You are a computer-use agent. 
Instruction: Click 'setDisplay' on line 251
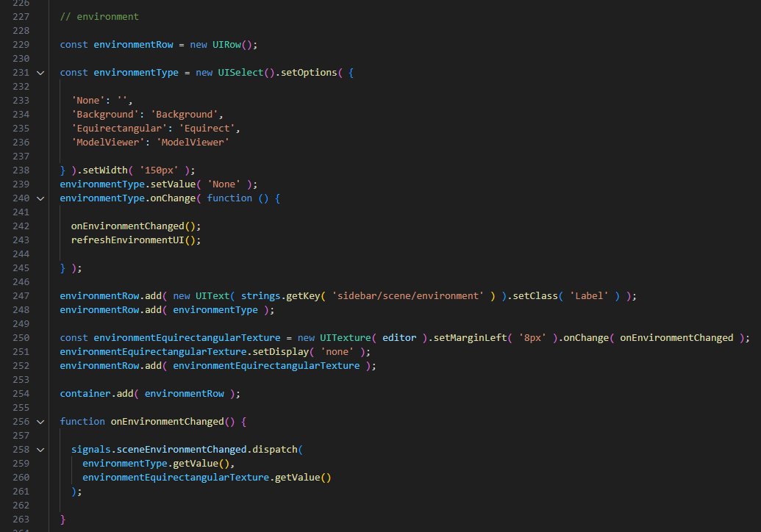click(281, 352)
